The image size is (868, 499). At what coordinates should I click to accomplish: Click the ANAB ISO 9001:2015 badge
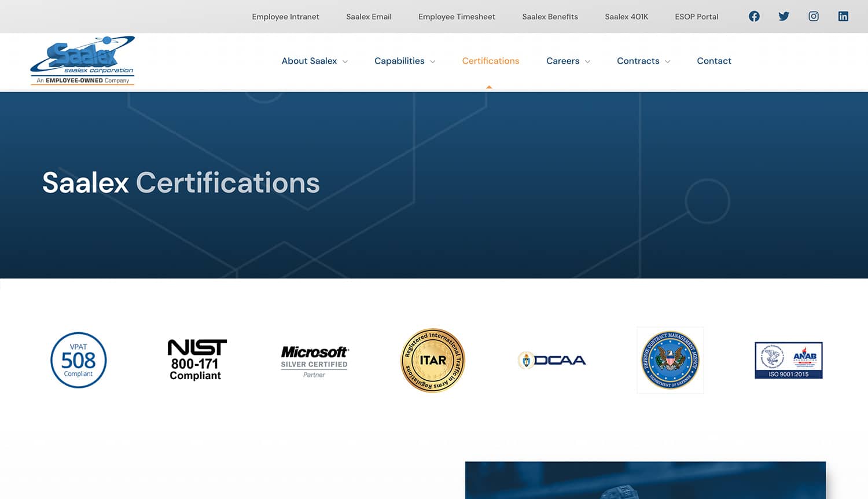point(788,360)
